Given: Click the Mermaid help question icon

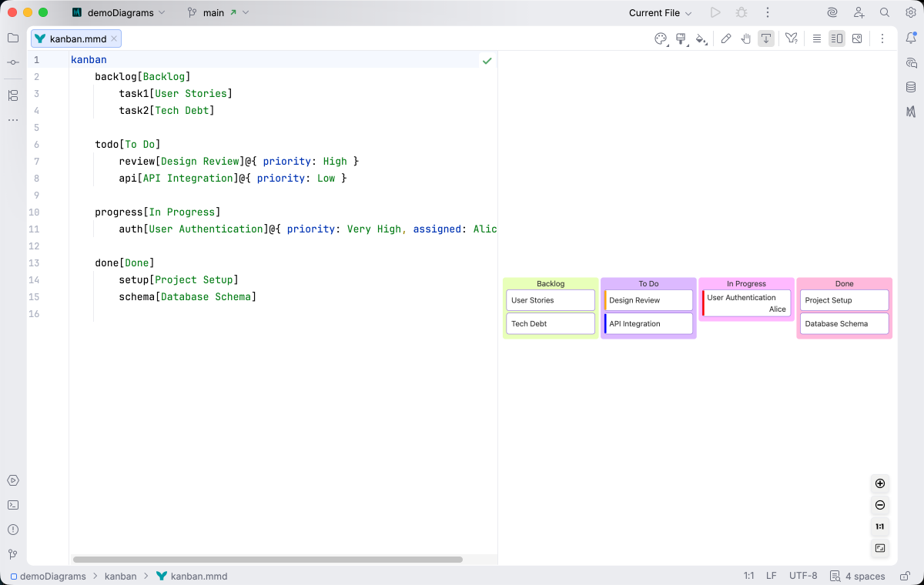Looking at the screenshot, I should point(792,38).
